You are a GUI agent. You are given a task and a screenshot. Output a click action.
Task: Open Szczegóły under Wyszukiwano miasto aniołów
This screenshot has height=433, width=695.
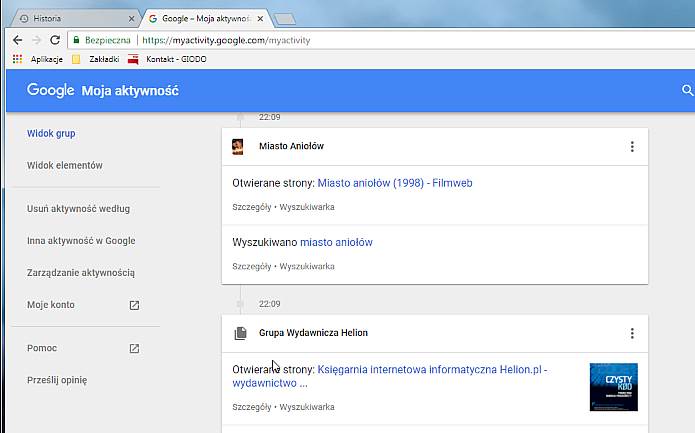(x=252, y=266)
